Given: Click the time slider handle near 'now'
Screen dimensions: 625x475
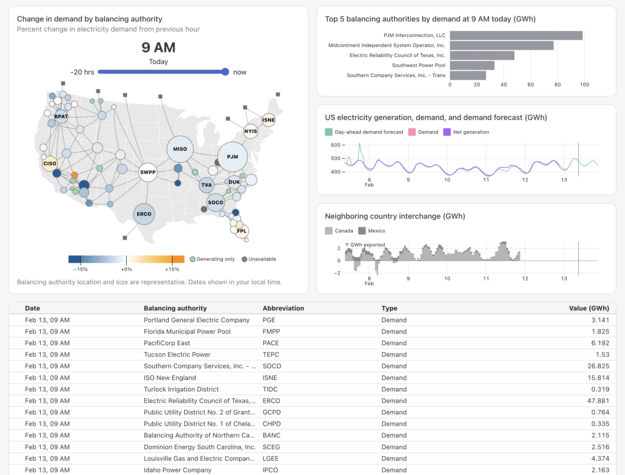Looking at the screenshot, I should click(x=226, y=72).
